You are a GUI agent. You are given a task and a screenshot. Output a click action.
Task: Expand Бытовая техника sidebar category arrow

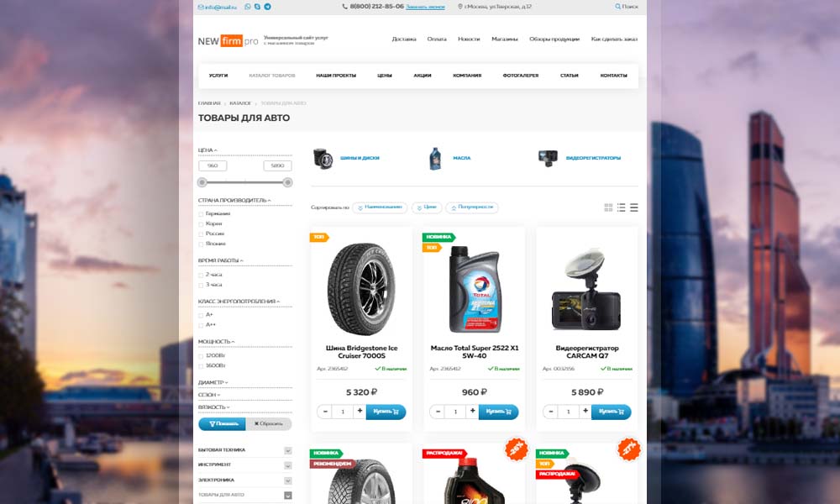coord(287,450)
